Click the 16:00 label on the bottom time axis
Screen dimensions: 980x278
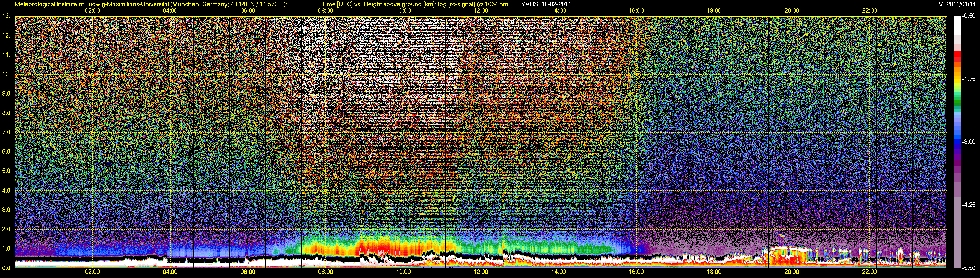point(636,272)
